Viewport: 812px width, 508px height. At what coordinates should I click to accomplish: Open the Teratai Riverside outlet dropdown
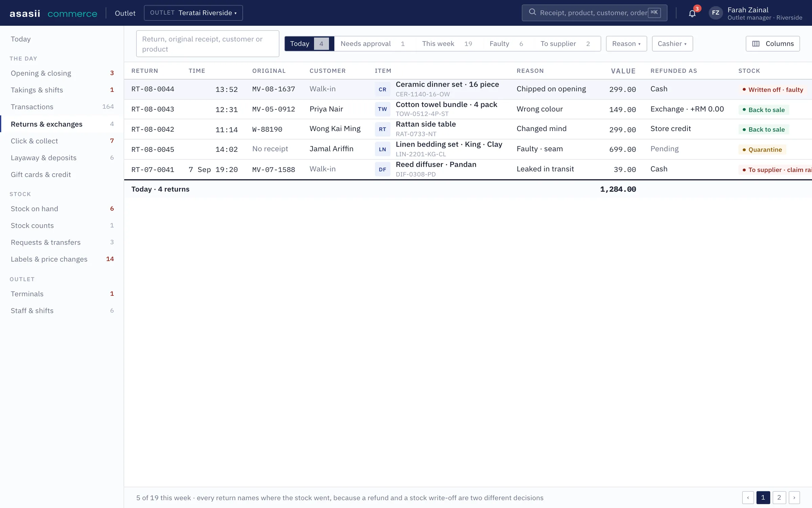tap(193, 13)
